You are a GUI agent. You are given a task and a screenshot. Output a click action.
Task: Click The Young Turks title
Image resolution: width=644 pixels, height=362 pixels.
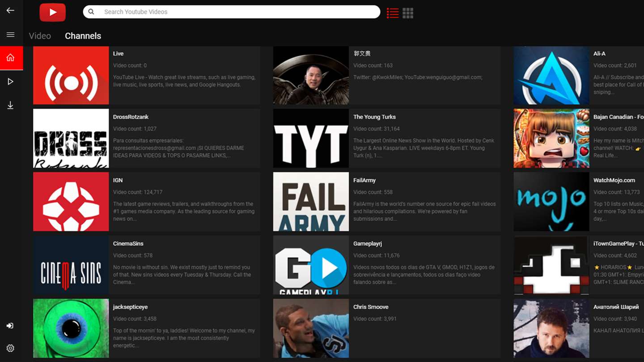[x=374, y=117]
